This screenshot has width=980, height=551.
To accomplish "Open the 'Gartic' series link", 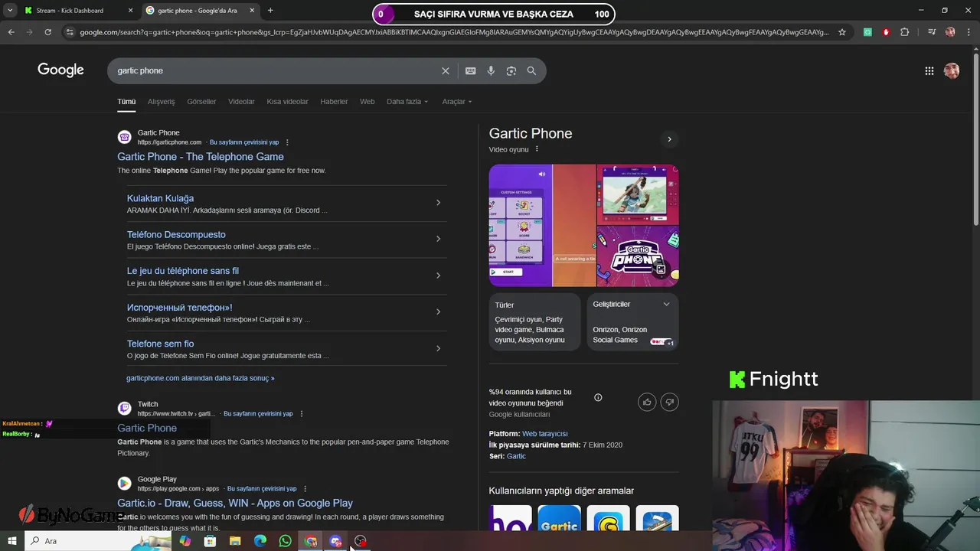I will pyautogui.click(x=516, y=456).
